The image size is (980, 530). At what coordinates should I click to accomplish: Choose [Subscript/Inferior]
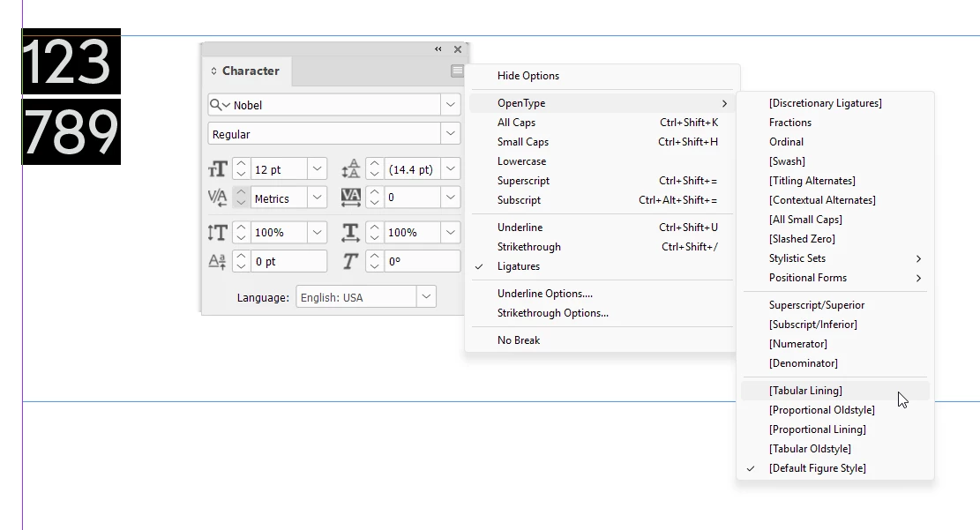coord(835,325)
